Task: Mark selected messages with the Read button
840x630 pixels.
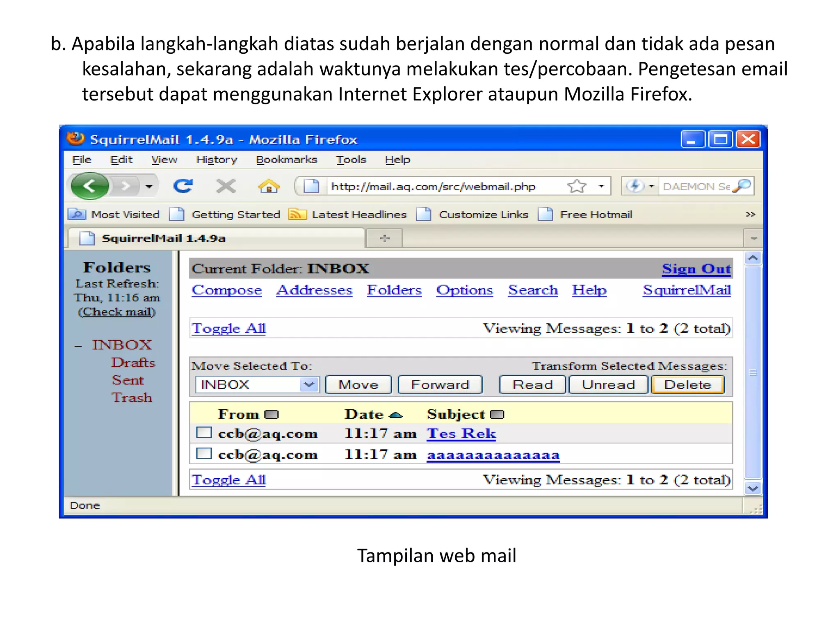Action: [533, 385]
